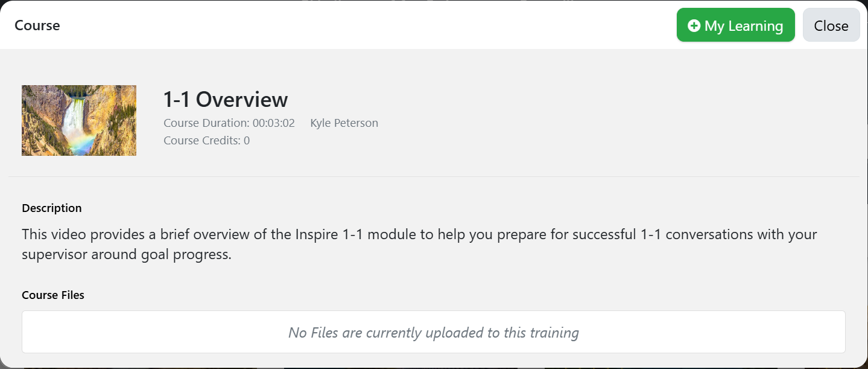Click the 'No Files are currently uploaded' message
Screen dimensions: 868x369
point(434,333)
